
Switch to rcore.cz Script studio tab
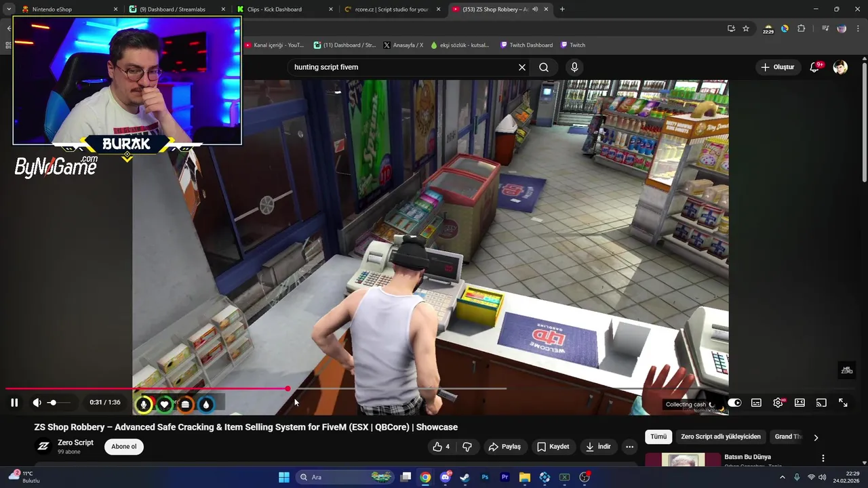393,9
